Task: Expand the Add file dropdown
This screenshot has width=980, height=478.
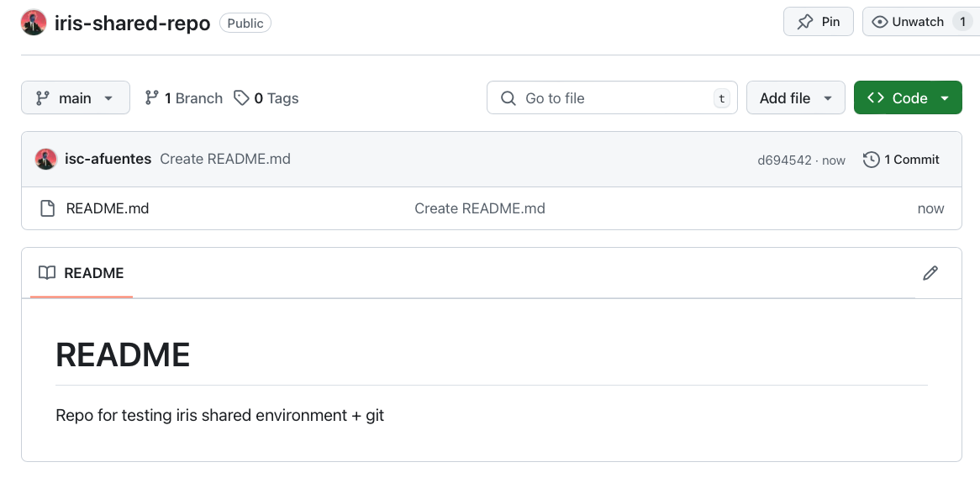Action: 795,98
